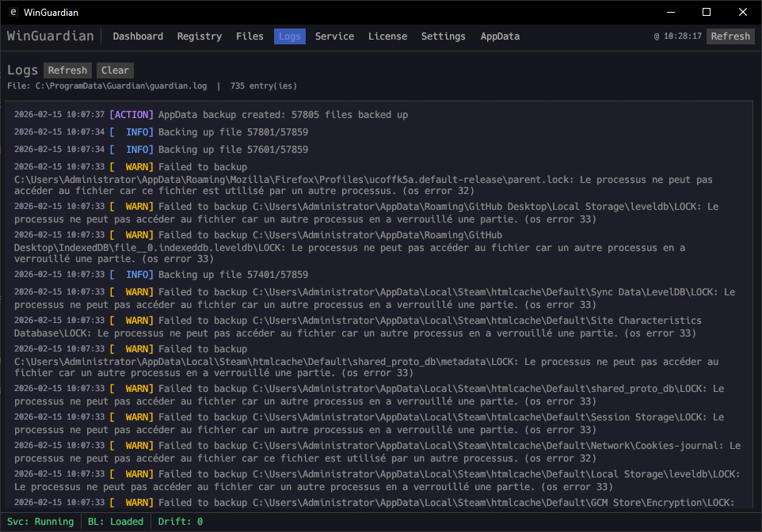The width and height of the screenshot is (762, 532).
Task: View the License tab
Action: coord(387,36)
